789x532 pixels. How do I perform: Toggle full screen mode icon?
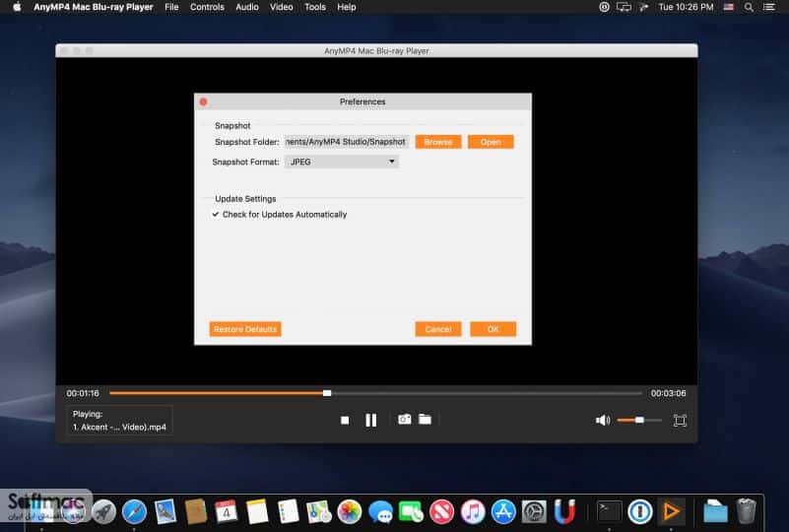coord(680,421)
